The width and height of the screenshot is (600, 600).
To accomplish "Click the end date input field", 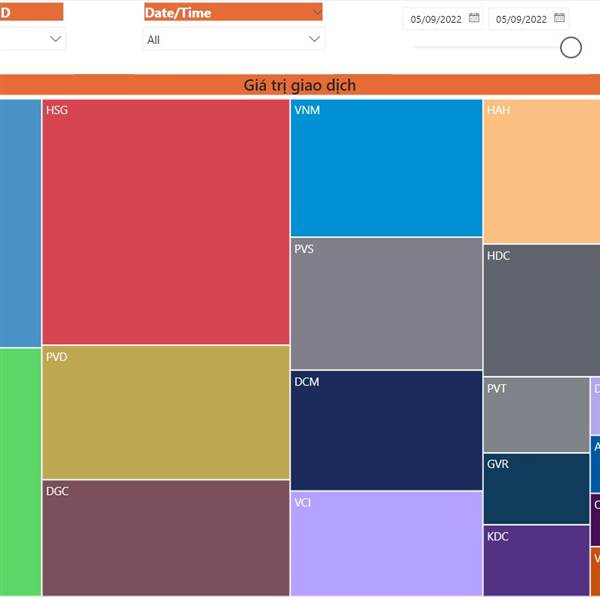I will tap(528, 19).
